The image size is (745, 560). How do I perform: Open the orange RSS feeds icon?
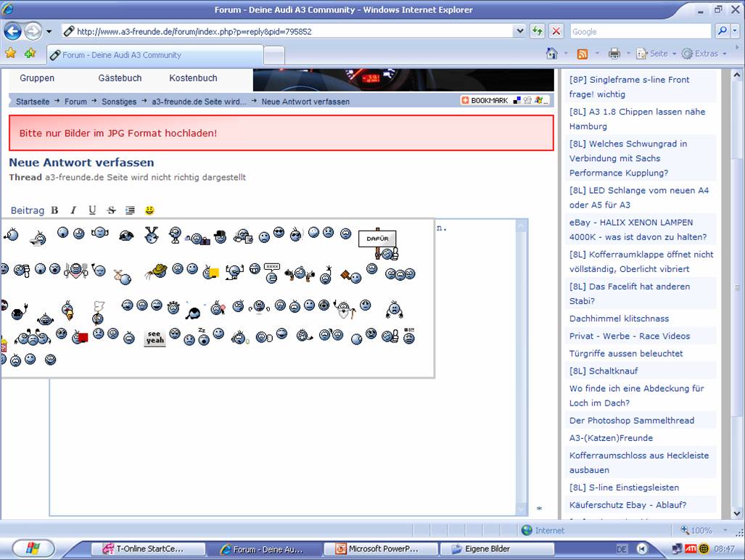tap(582, 54)
